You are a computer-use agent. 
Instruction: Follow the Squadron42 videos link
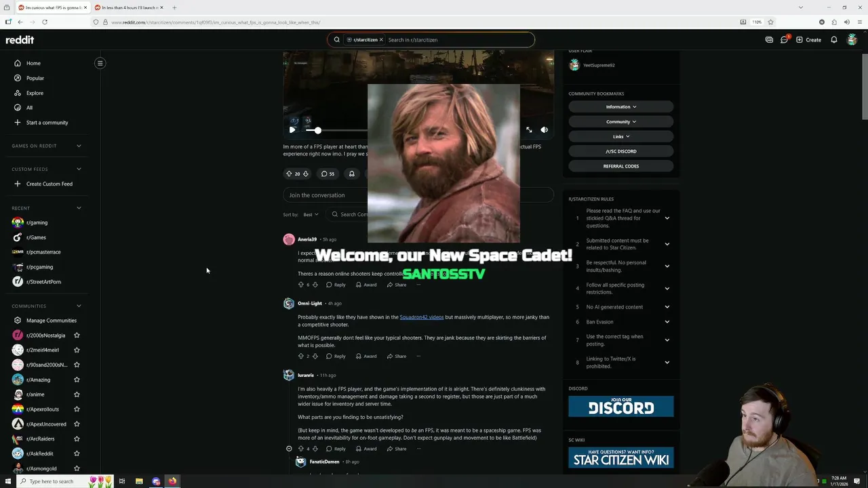point(422,317)
